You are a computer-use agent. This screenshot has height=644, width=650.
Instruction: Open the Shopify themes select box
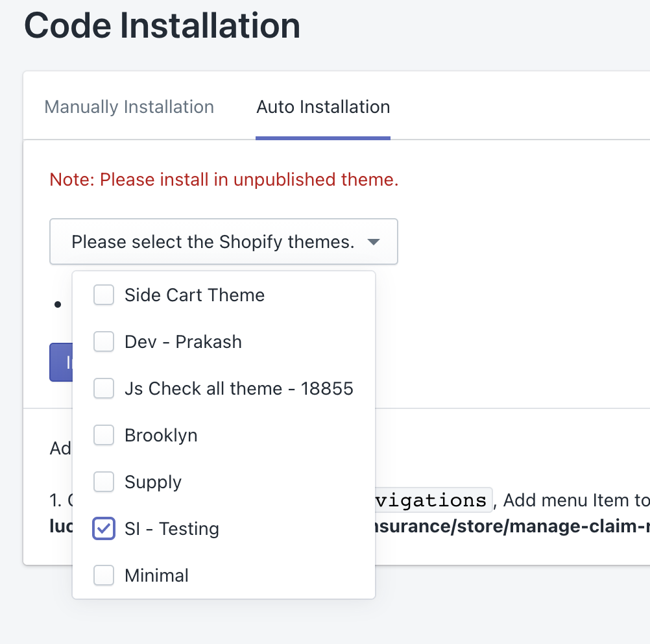point(213,242)
